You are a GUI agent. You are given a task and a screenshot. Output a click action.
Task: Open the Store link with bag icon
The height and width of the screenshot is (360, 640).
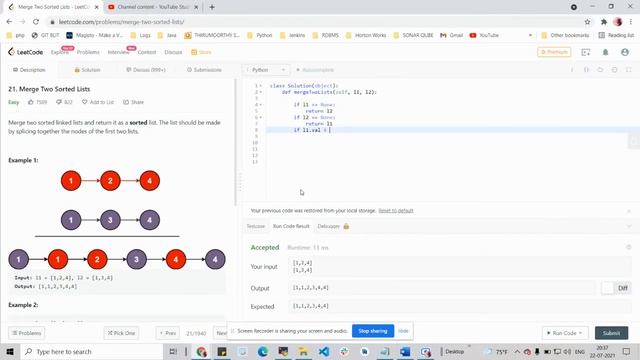pos(201,52)
